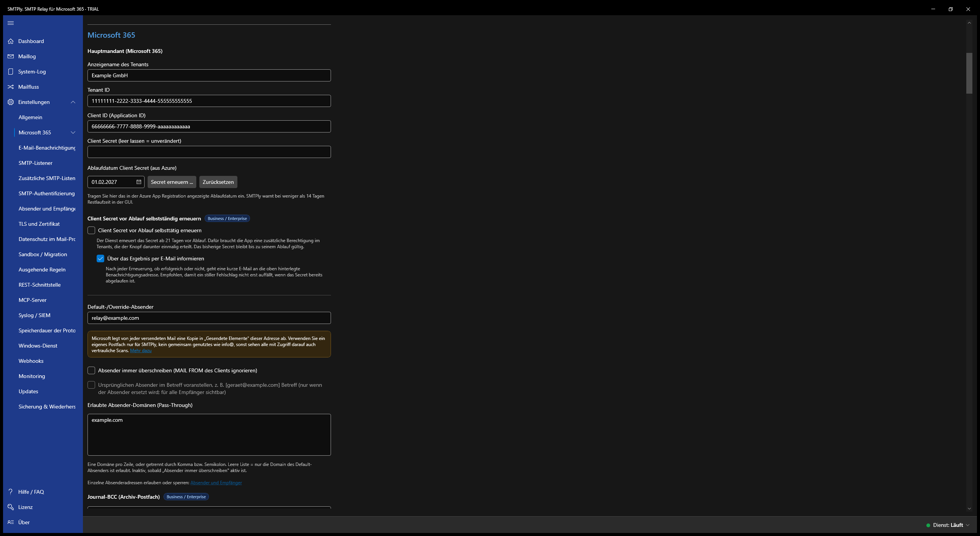
Task: Click the scrollbar down arrow
Action: click(x=969, y=509)
